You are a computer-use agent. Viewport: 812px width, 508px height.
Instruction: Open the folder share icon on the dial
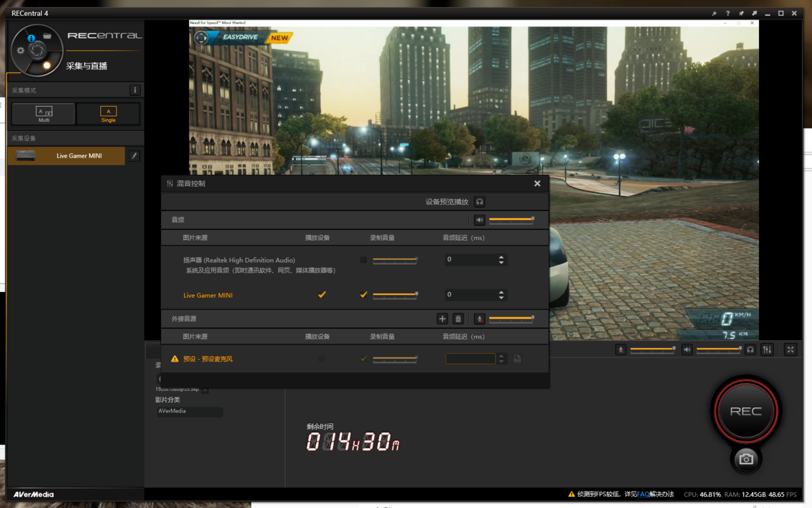click(47, 36)
